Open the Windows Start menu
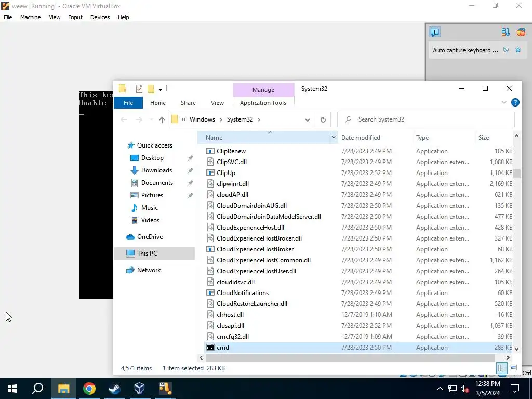This screenshot has height=399, width=532. point(12,389)
